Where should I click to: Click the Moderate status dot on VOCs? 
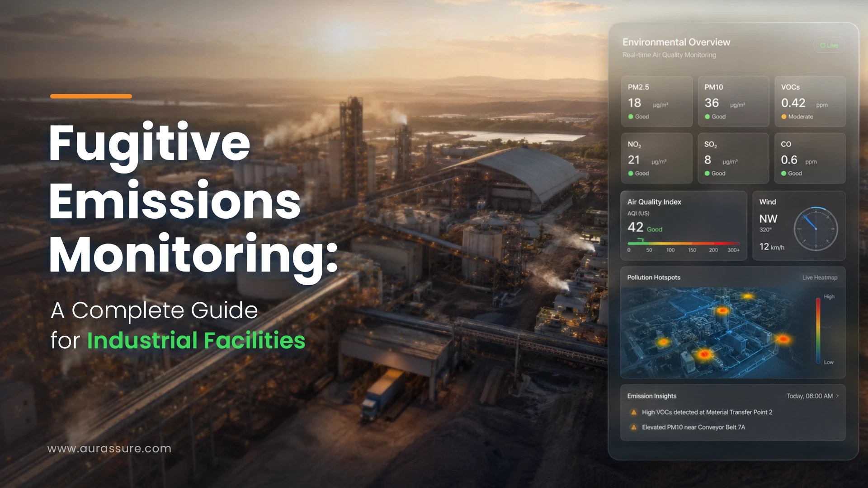[784, 117]
